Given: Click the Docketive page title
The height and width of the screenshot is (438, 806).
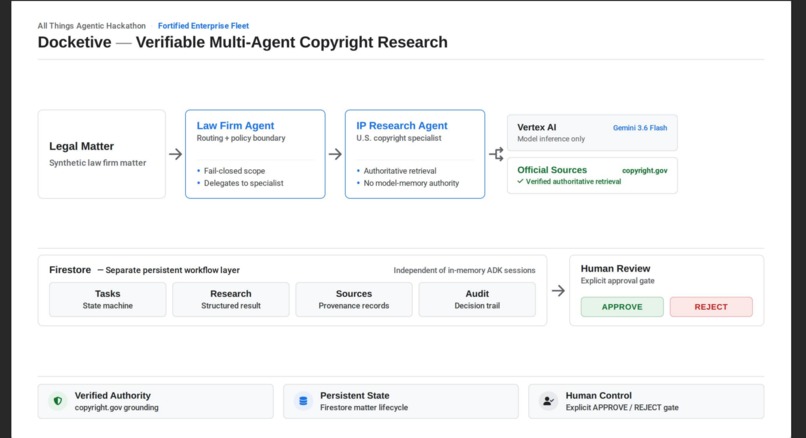Looking at the screenshot, I should click(243, 42).
